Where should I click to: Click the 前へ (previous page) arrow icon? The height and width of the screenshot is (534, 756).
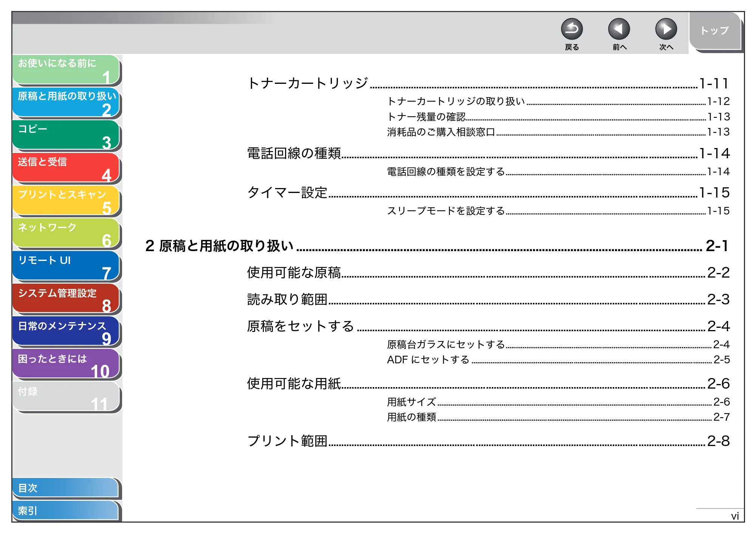(x=619, y=29)
